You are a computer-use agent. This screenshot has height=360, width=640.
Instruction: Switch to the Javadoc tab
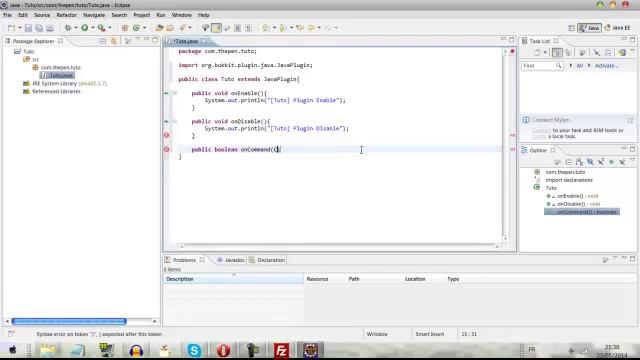231,260
